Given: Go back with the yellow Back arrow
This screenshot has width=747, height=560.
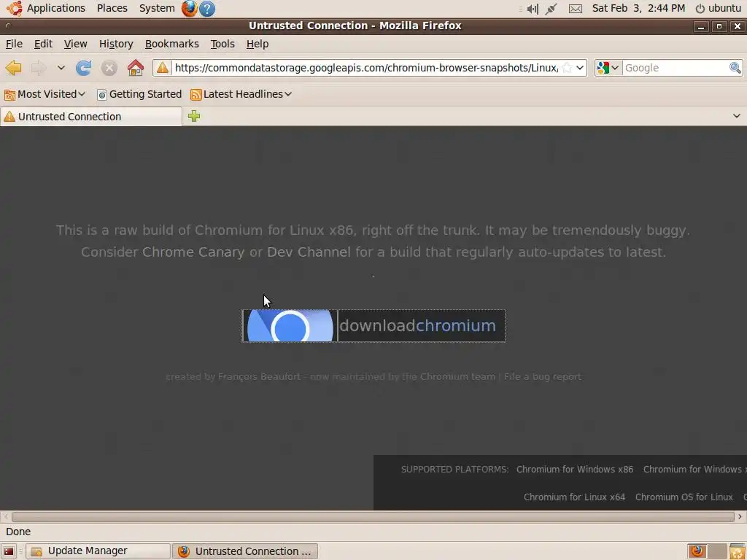Looking at the screenshot, I should [14, 68].
